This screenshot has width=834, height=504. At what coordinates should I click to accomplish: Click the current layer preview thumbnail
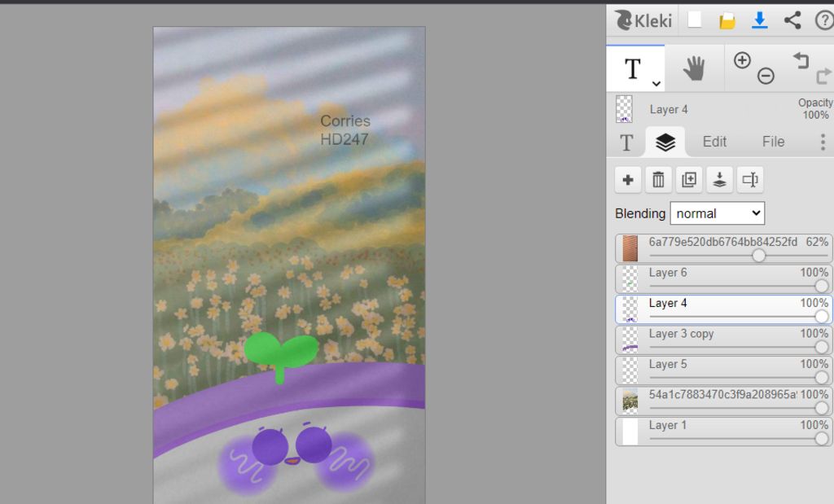[x=624, y=109]
